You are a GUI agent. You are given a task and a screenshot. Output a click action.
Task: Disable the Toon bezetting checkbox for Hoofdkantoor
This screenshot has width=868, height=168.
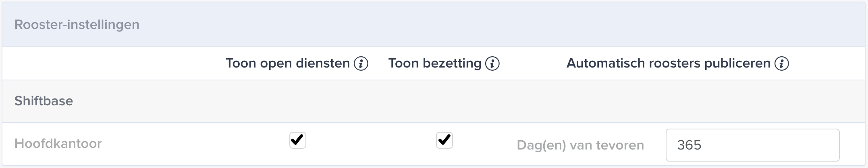click(x=444, y=140)
